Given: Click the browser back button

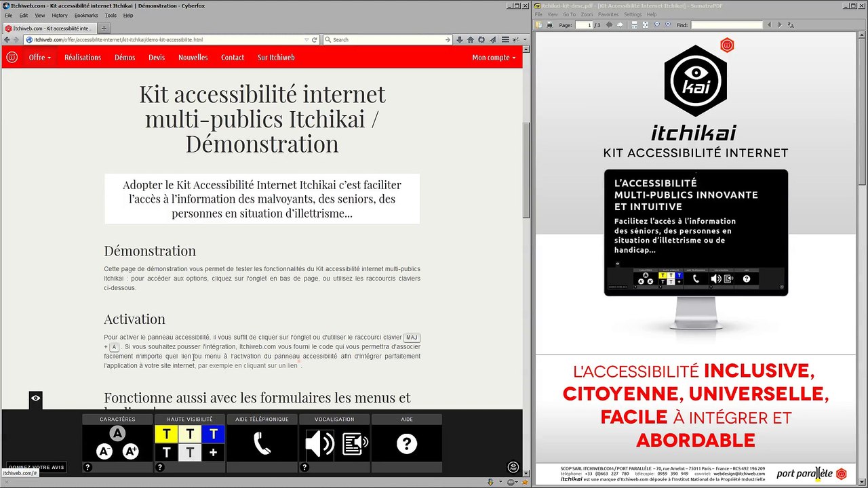Looking at the screenshot, I should tap(7, 39).
